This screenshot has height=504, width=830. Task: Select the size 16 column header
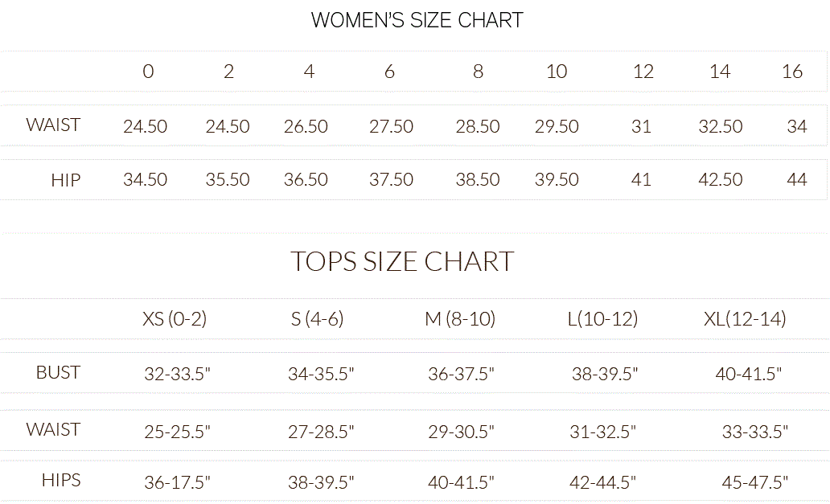pyautogui.click(x=792, y=72)
